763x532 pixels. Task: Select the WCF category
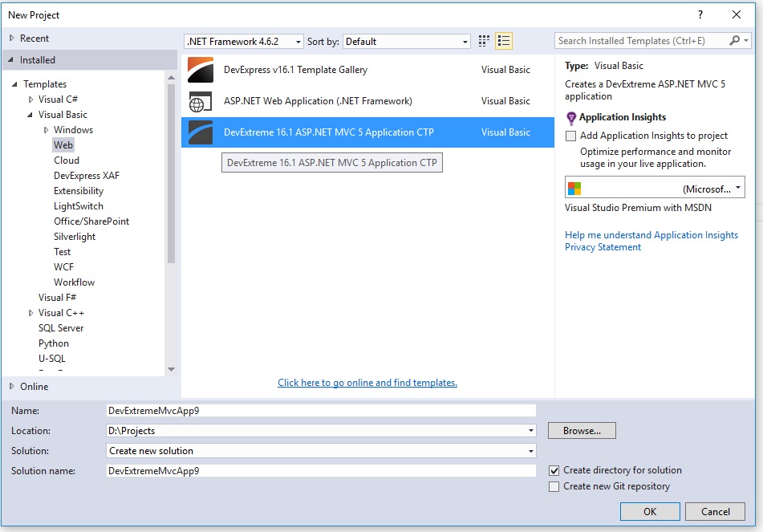click(x=63, y=267)
